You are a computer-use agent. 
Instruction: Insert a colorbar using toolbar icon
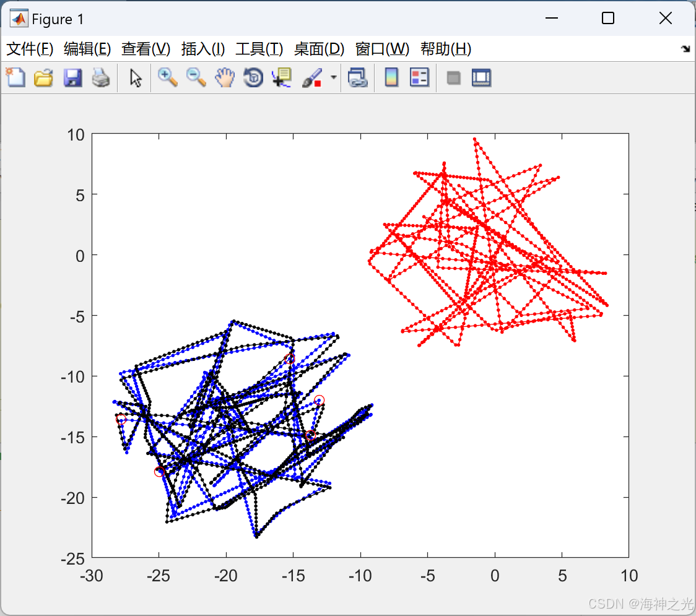[x=391, y=77]
